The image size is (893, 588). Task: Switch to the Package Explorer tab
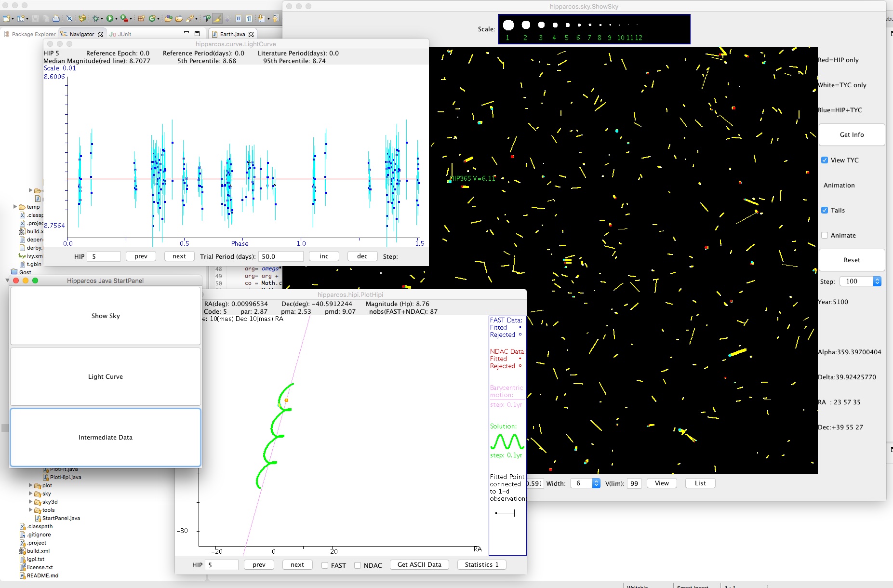click(30, 34)
